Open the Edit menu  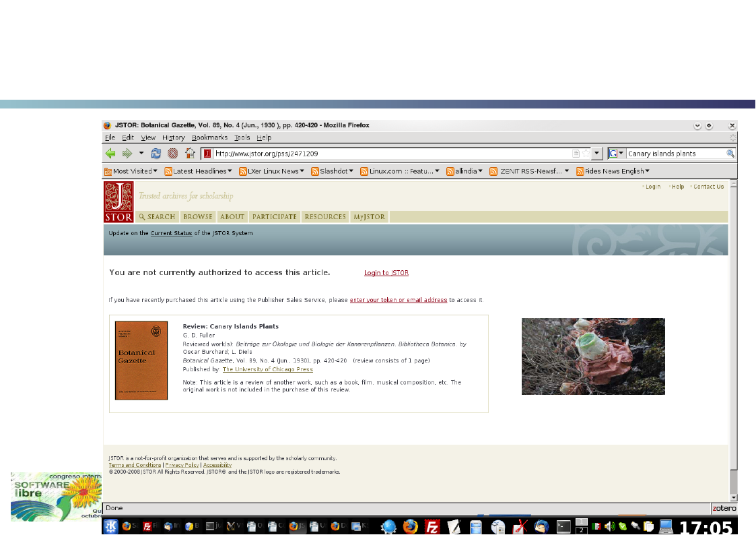point(128,137)
